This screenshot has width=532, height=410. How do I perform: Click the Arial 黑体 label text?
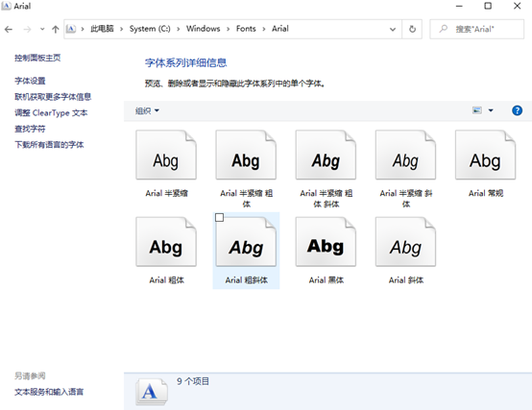[x=326, y=280]
